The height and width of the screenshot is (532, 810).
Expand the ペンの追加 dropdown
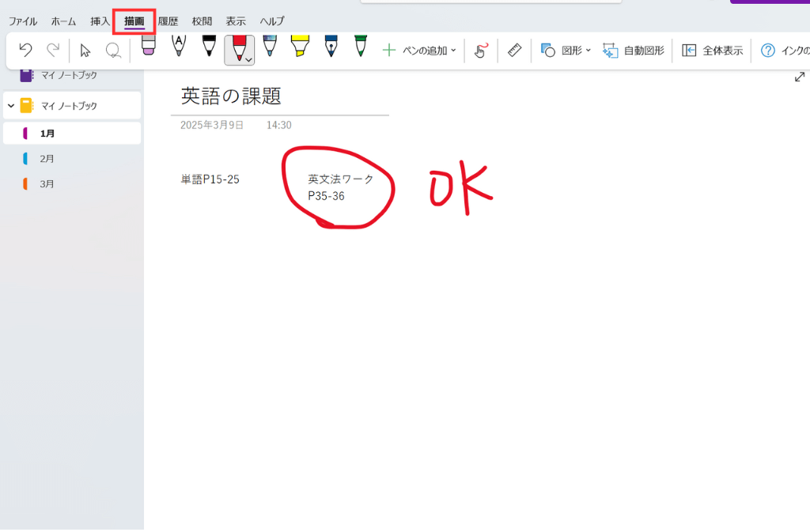453,51
